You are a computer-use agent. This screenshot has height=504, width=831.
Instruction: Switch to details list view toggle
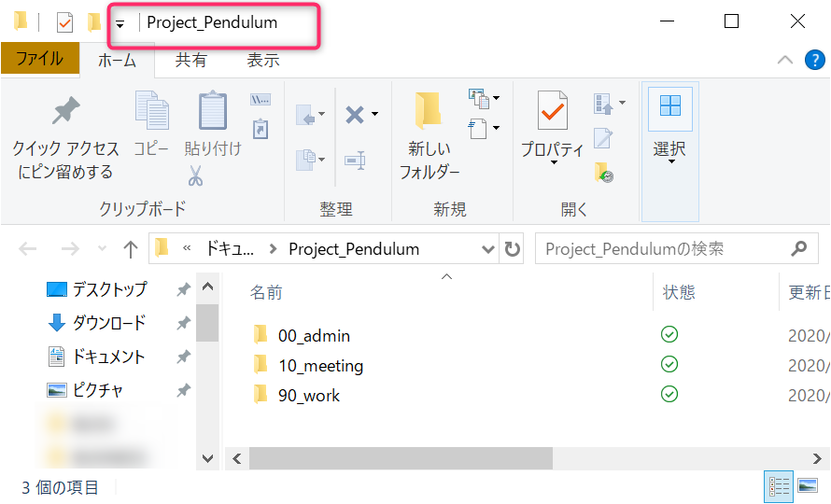point(779,486)
